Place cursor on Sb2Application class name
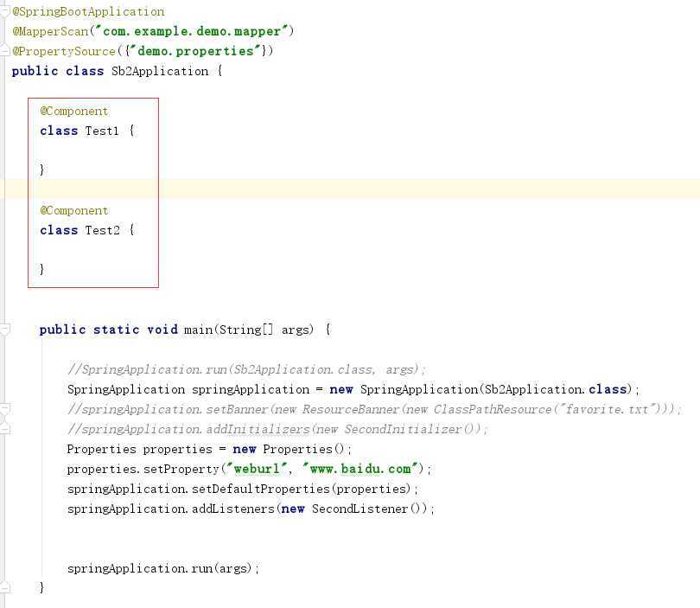The width and height of the screenshot is (700, 608). [160, 71]
